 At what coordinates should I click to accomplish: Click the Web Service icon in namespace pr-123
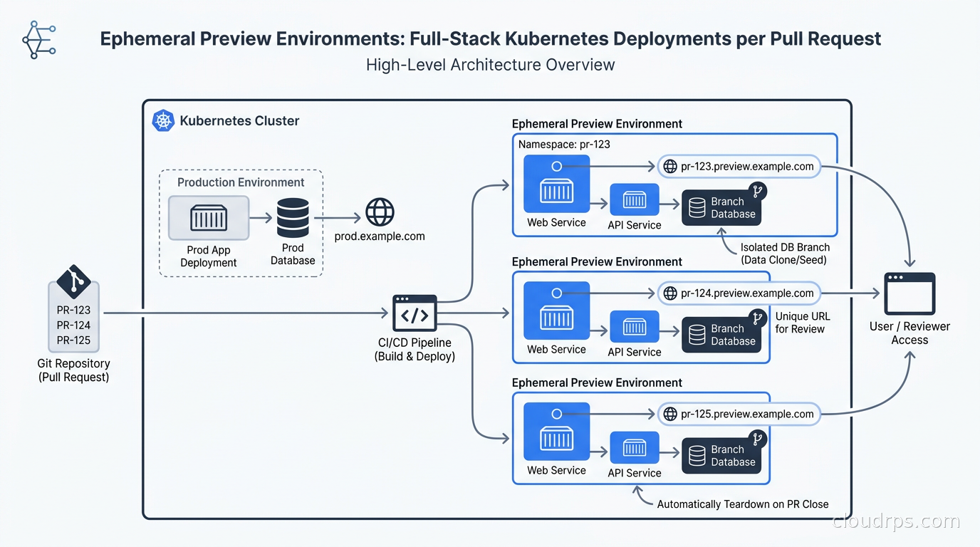point(556,184)
